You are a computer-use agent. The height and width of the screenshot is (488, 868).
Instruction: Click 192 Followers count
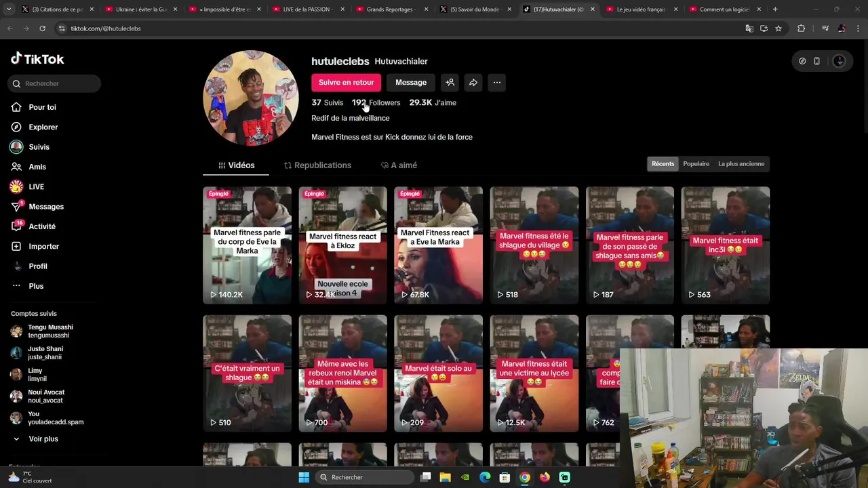376,103
